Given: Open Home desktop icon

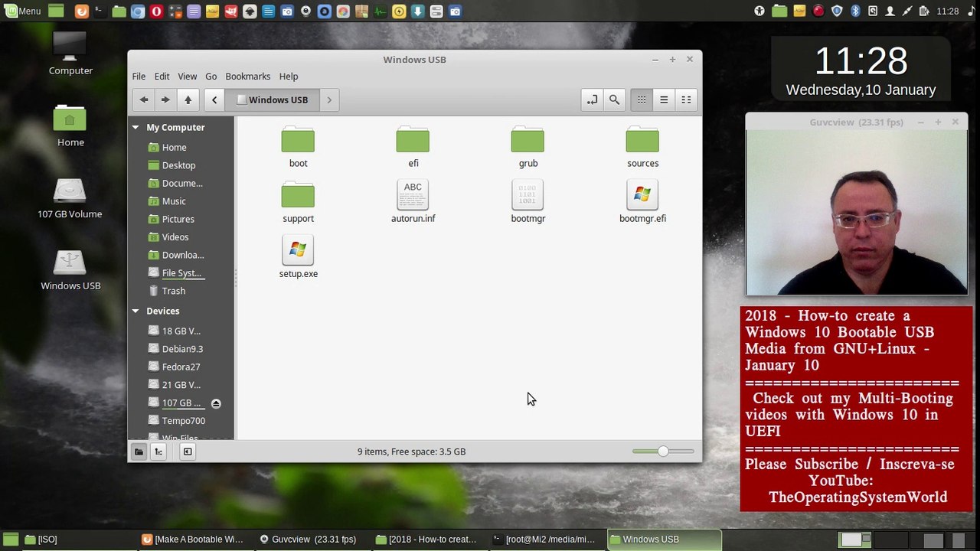Looking at the screenshot, I should pos(70,126).
